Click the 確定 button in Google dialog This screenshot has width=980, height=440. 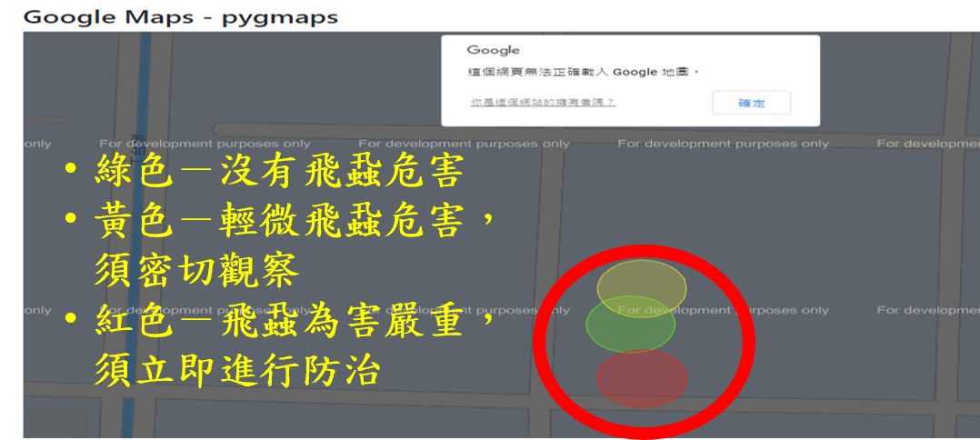pos(751,103)
